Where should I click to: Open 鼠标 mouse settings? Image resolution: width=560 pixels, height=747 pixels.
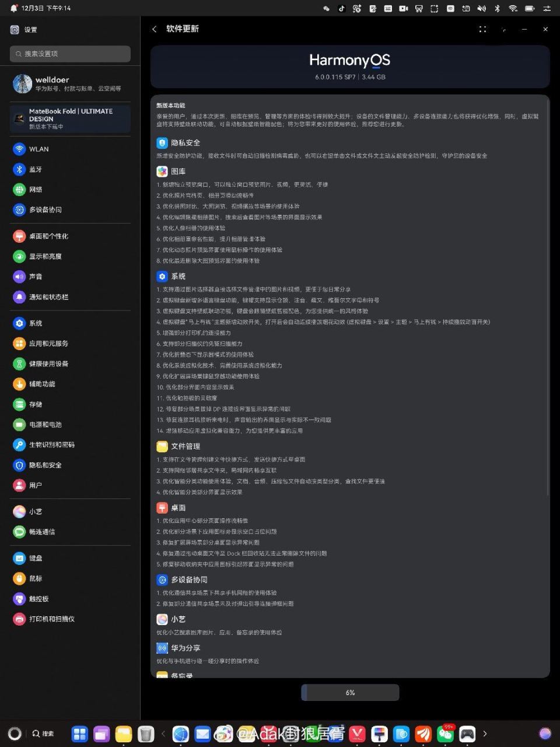tap(70, 578)
